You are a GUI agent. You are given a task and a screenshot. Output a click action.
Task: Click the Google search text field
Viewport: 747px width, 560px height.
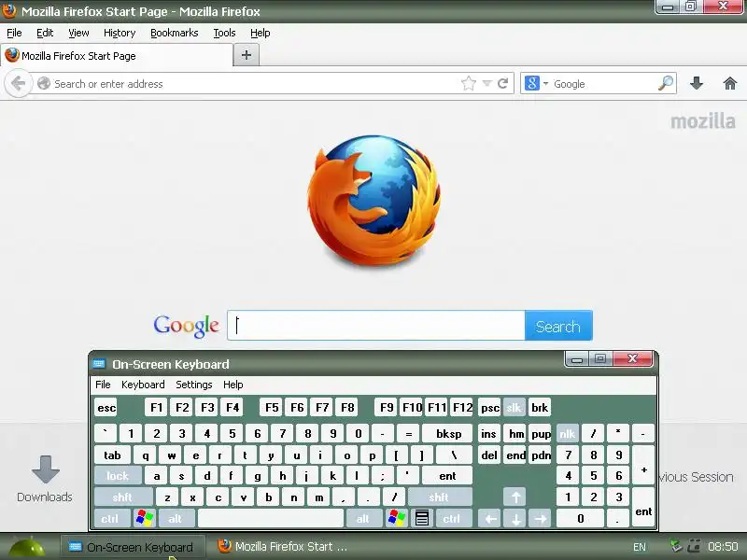(376, 326)
